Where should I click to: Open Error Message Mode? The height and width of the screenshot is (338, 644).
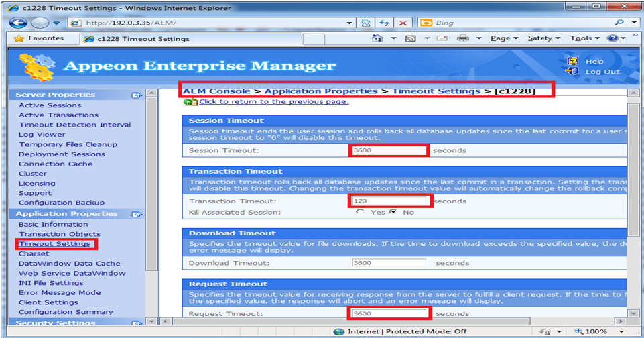60,293
